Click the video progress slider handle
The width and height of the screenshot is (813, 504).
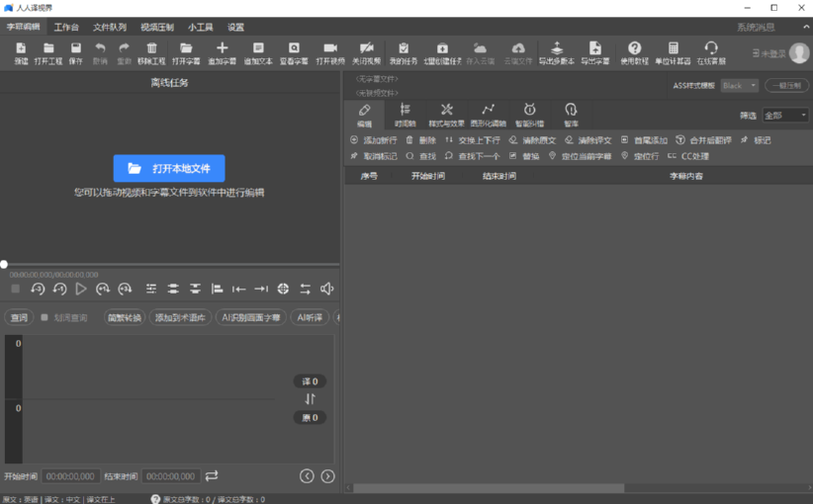(4, 264)
